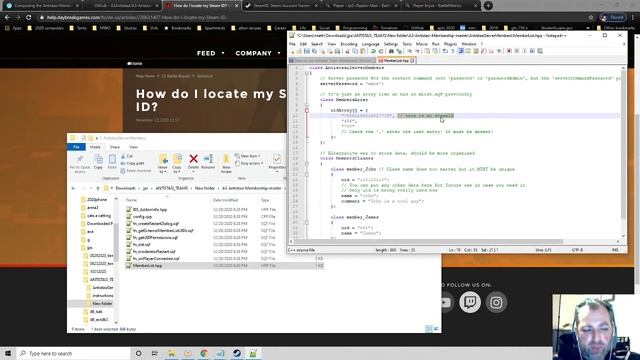The width and height of the screenshot is (640, 360).
Task: Click the Instagram icon on webpage
Action: [x=496, y=302]
